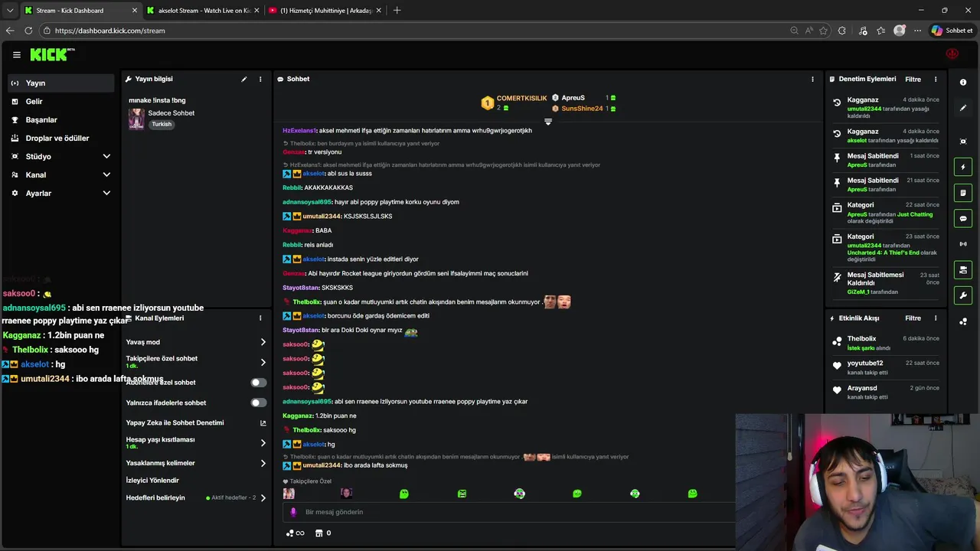Open the Yavaş mod chevron

(x=263, y=342)
